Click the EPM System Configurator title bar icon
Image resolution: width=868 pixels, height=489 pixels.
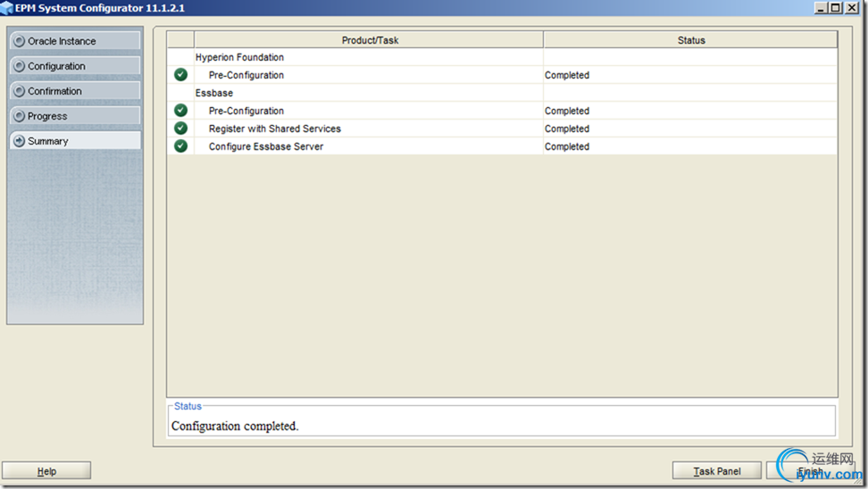6,8
